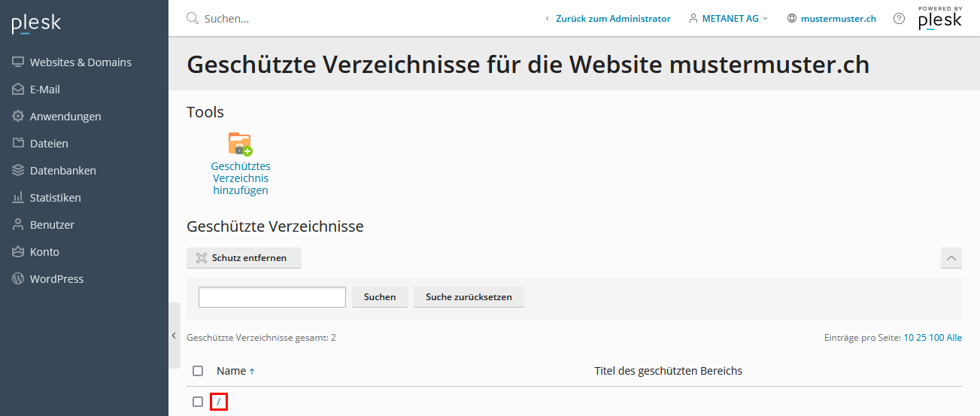The image size is (980, 416).
Task: Collapse the search panel with chevron button
Action: click(x=951, y=258)
